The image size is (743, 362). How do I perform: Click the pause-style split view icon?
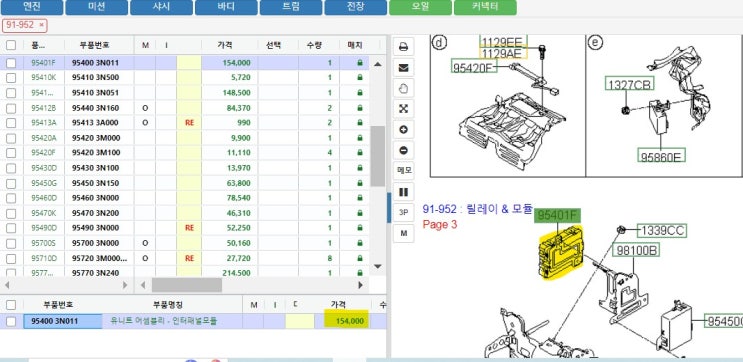point(403,192)
